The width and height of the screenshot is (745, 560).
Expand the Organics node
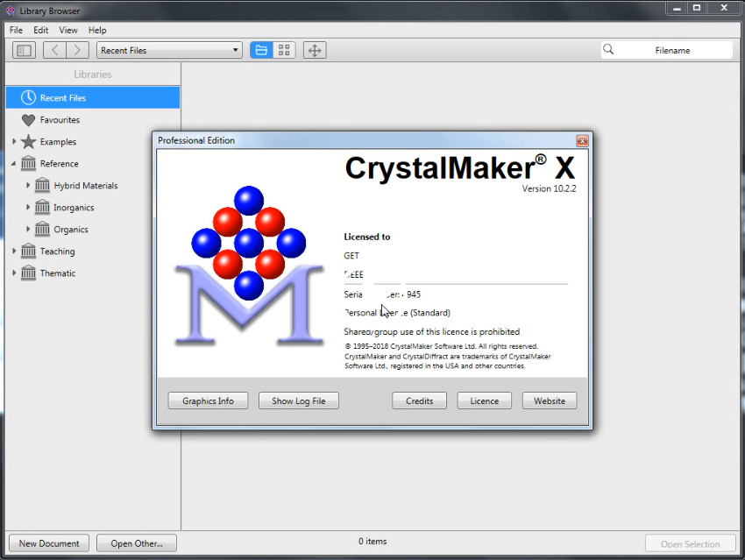pyautogui.click(x=27, y=229)
